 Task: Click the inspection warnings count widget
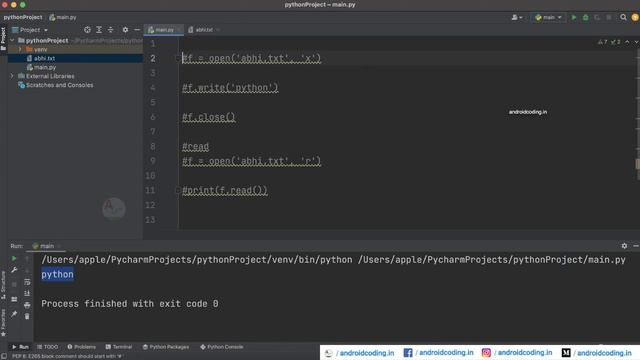(x=609, y=42)
